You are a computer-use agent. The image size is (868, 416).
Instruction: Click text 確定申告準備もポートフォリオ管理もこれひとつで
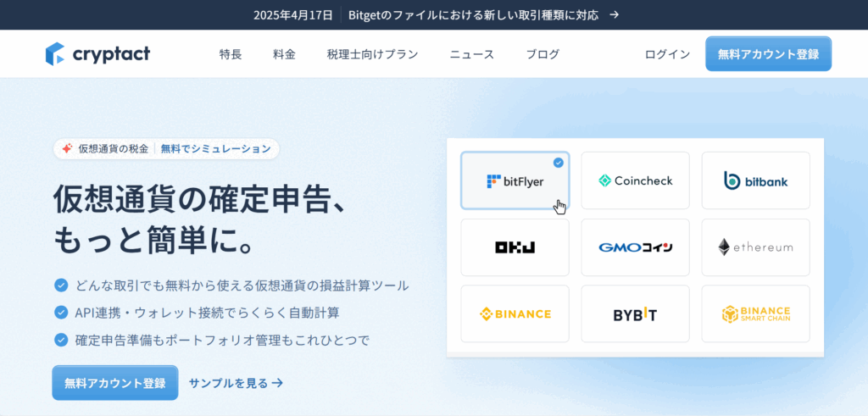[x=222, y=340]
